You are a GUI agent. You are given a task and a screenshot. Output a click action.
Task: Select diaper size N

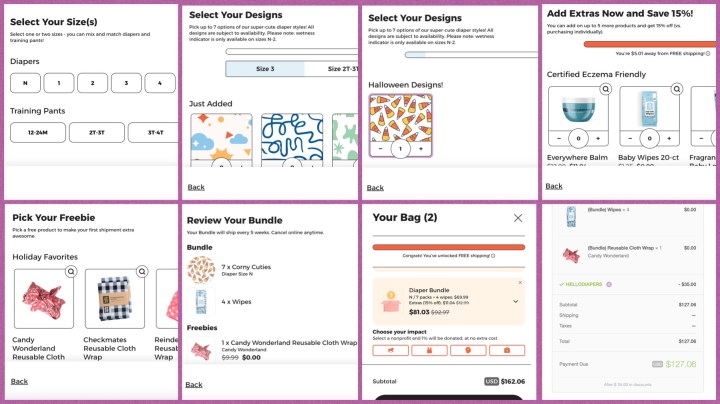[25, 83]
